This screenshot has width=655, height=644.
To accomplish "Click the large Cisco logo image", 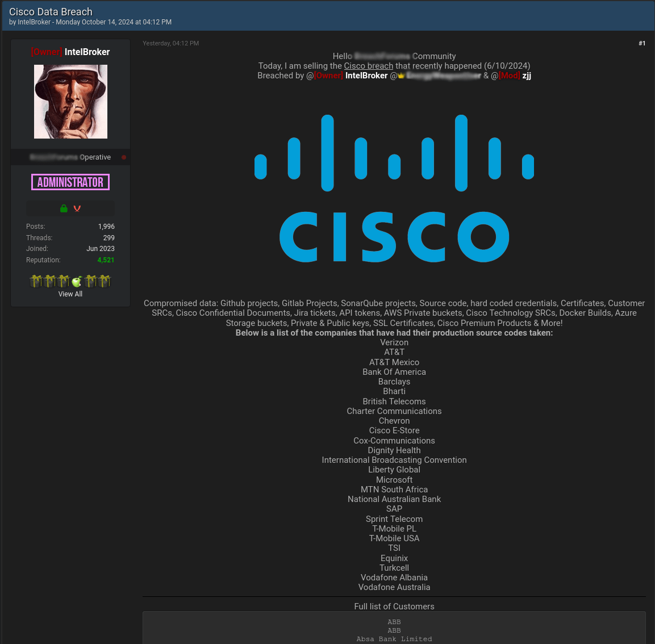I will click(x=394, y=189).
